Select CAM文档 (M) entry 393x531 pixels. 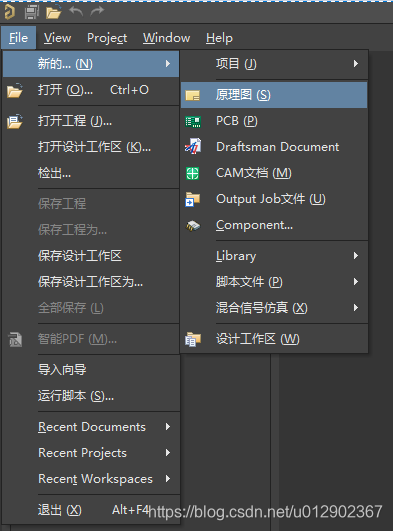coord(274,173)
